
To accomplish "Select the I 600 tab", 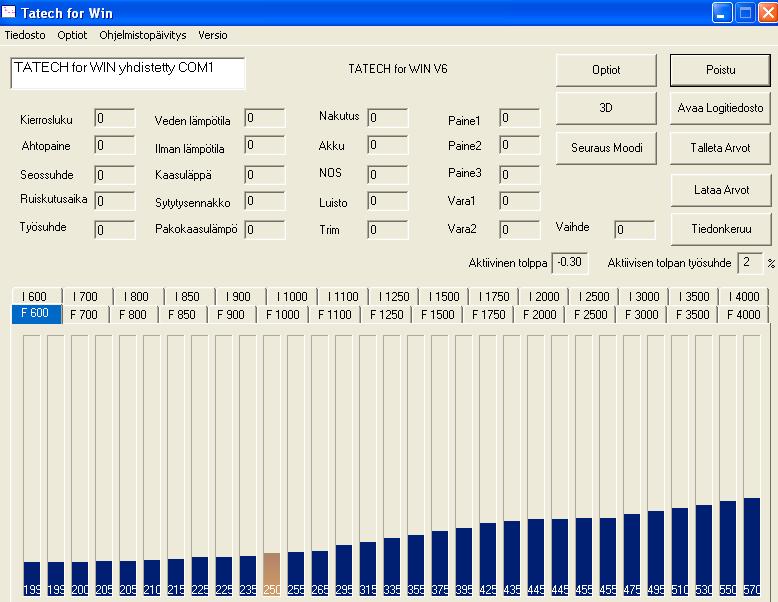I will pyautogui.click(x=37, y=296).
